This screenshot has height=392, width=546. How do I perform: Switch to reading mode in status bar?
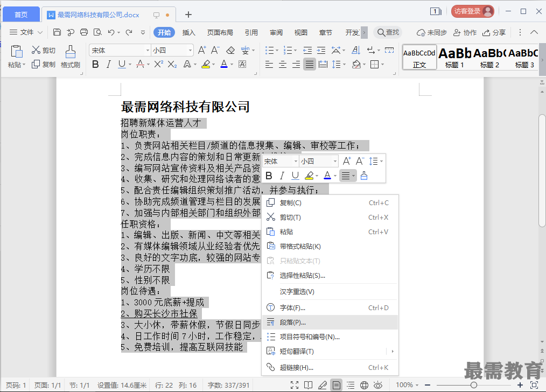[308, 385]
